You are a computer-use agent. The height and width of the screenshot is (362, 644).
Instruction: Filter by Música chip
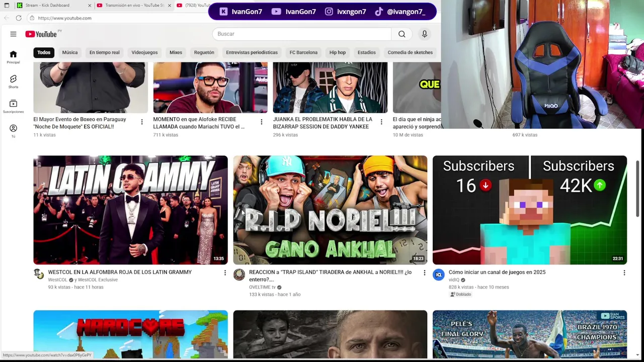point(70,52)
